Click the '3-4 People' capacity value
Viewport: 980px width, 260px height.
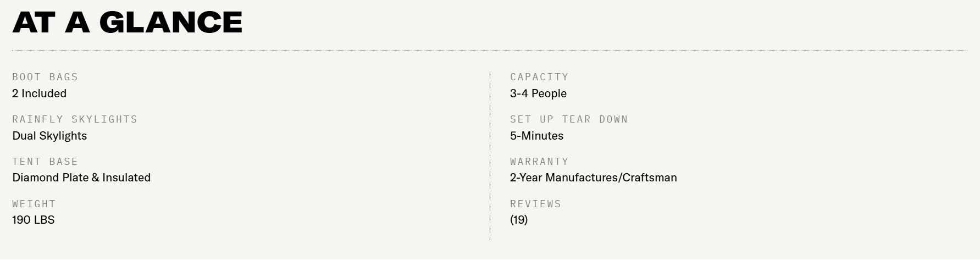click(538, 93)
